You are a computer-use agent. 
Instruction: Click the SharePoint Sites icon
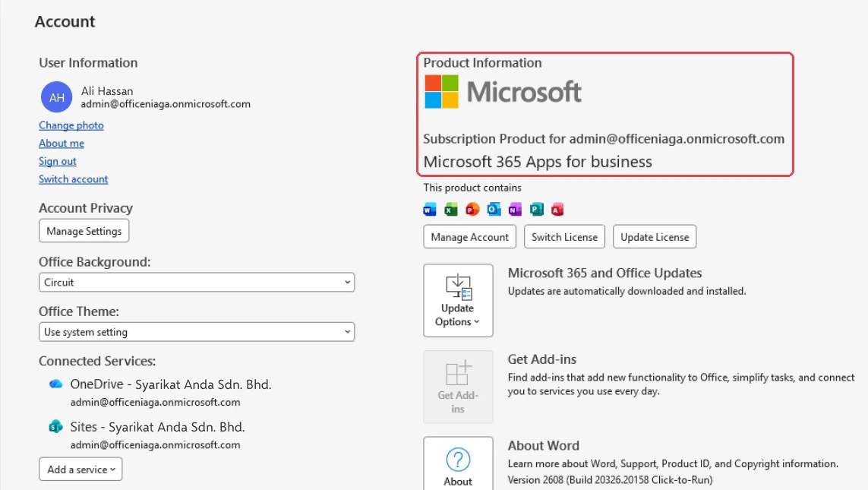(55, 426)
